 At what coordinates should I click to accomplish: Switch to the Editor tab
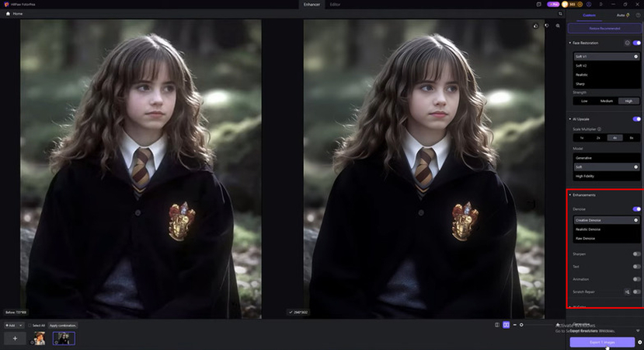pyautogui.click(x=335, y=4)
